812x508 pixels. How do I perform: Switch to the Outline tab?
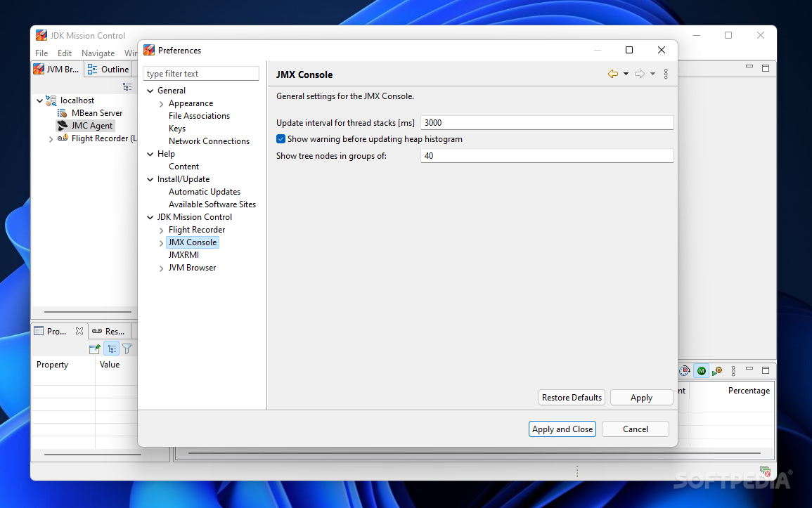108,70
